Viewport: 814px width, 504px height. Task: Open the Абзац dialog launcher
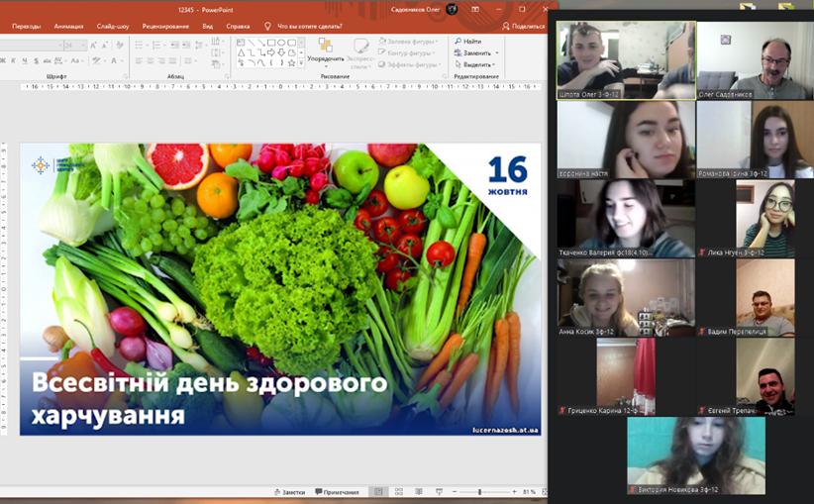click(227, 76)
